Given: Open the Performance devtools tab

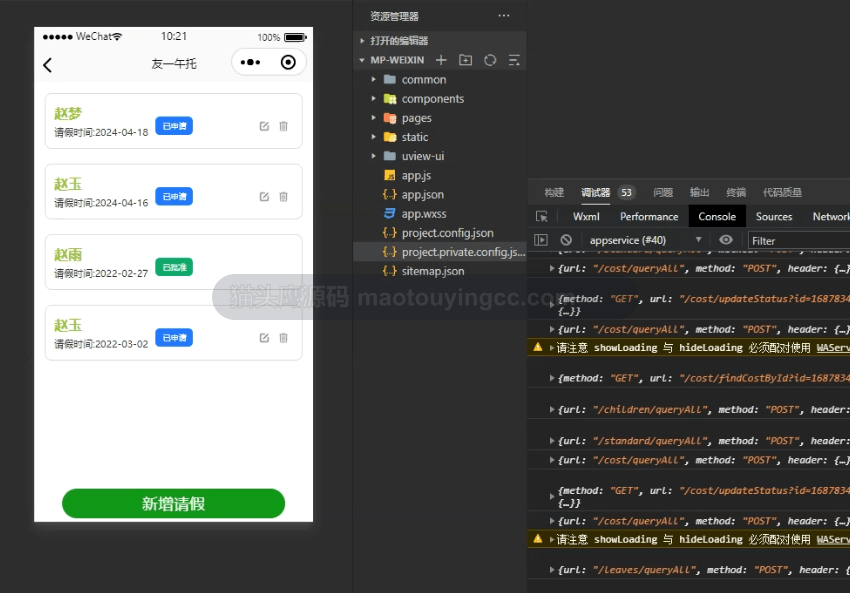Looking at the screenshot, I should click(649, 217).
